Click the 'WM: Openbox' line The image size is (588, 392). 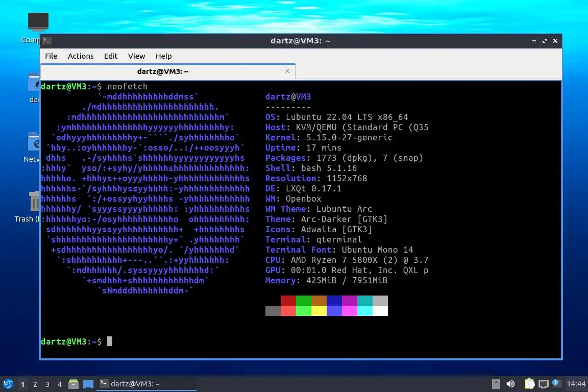[x=293, y=199]
